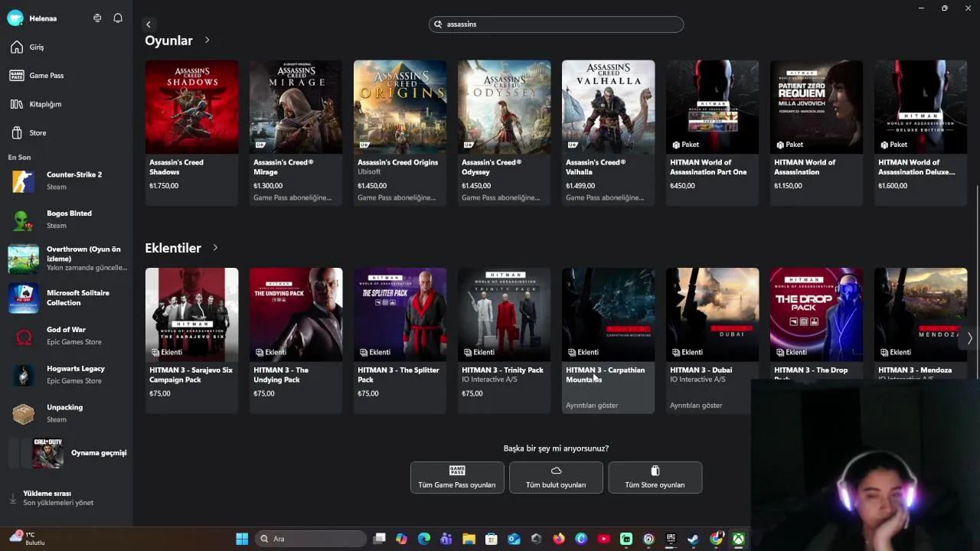This screenshot has width=980, height=551.
Task: Go back using the back arrow
Action: tap(149, 24)
